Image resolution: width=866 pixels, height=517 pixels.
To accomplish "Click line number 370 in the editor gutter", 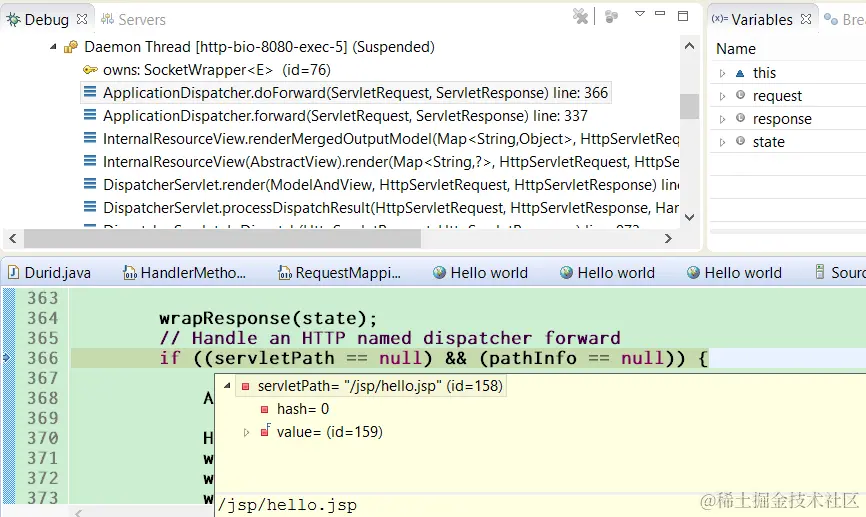I will (x=43, y=438).
